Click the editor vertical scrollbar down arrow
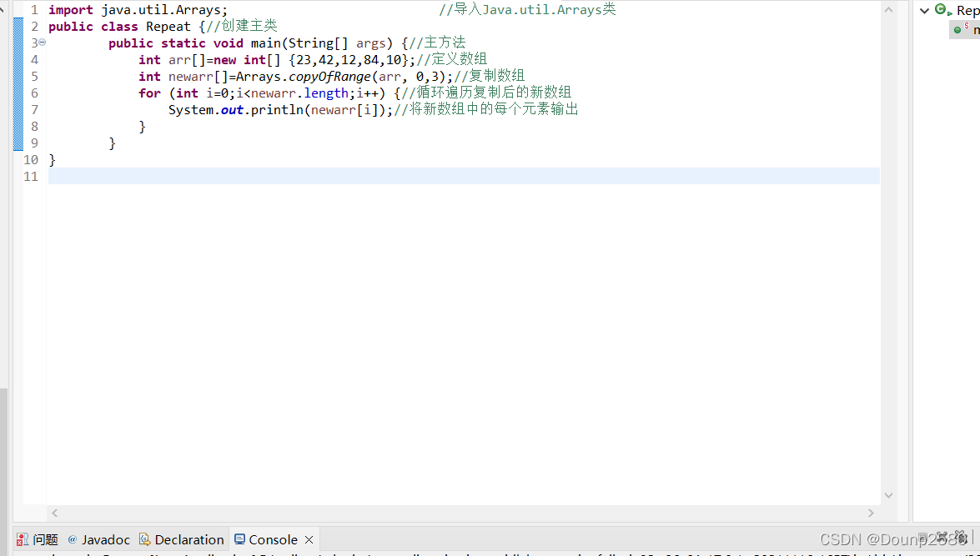This screenshot has width=980, height=556. (888, 495)
